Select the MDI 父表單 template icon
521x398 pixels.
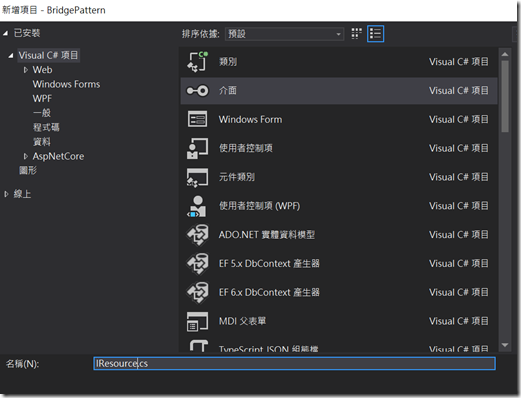click(197, 321)
